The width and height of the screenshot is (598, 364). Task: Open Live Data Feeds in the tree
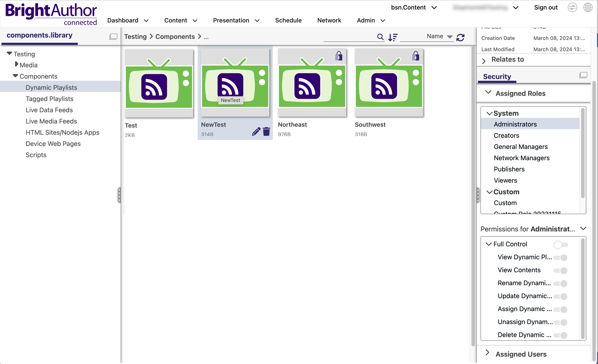[49, 110]
